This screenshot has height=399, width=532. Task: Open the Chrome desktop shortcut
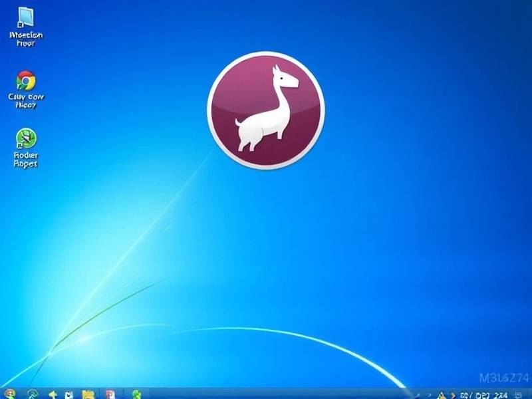click(26, 81)
